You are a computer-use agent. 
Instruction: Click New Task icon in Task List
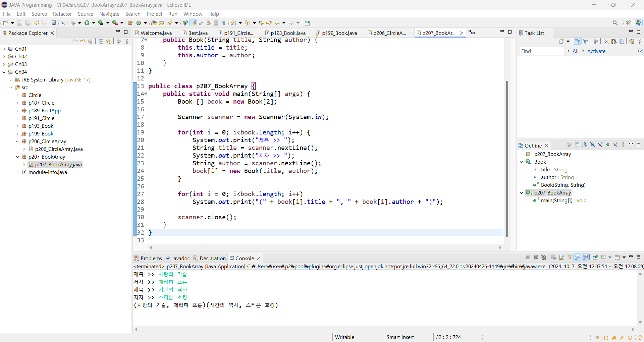pos(561,41)
